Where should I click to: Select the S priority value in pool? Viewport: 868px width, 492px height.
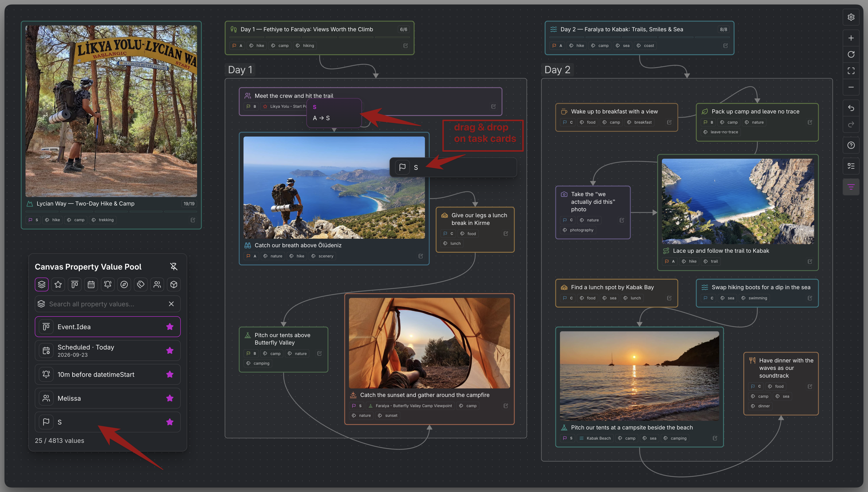pos(108,422)
